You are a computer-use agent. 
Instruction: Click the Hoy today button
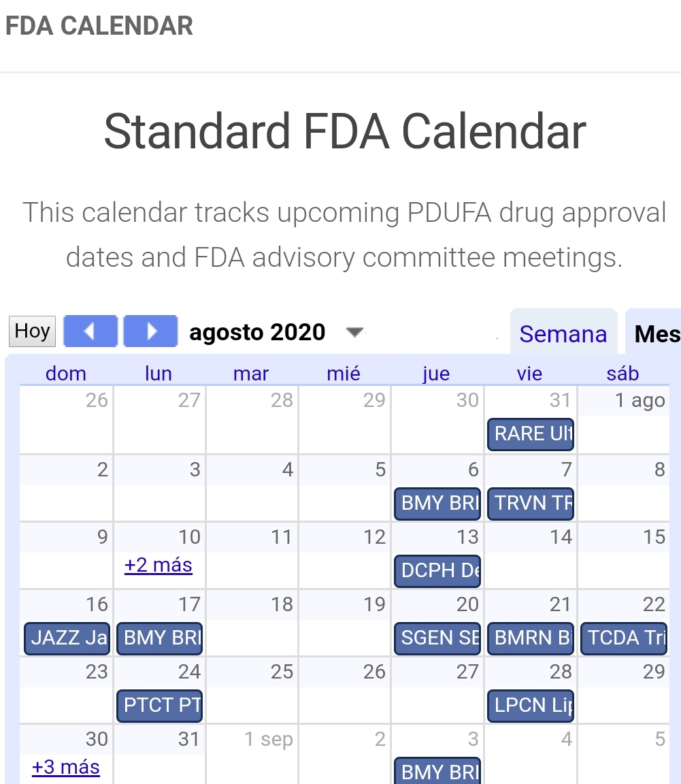click(32, 331)
